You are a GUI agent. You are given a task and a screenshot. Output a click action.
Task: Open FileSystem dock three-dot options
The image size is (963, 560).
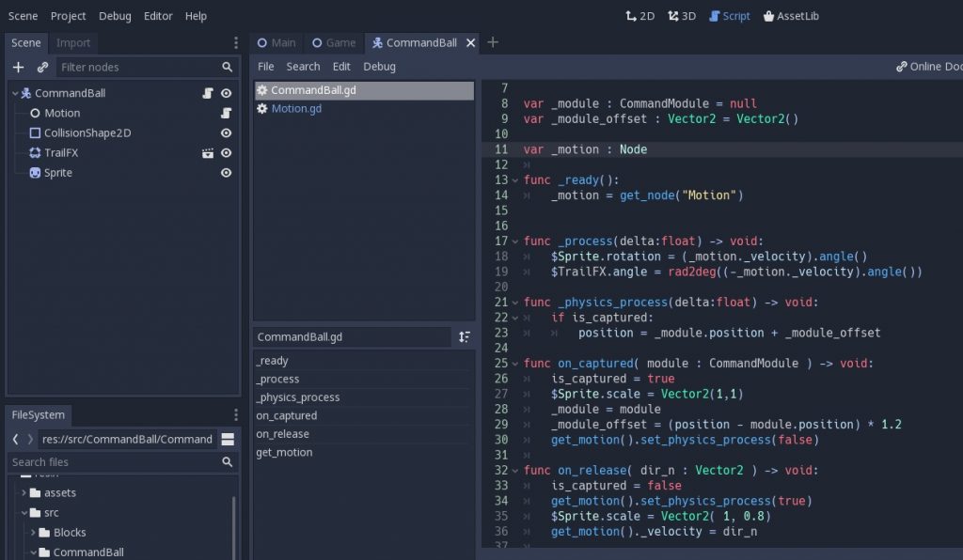pos(236,415)
